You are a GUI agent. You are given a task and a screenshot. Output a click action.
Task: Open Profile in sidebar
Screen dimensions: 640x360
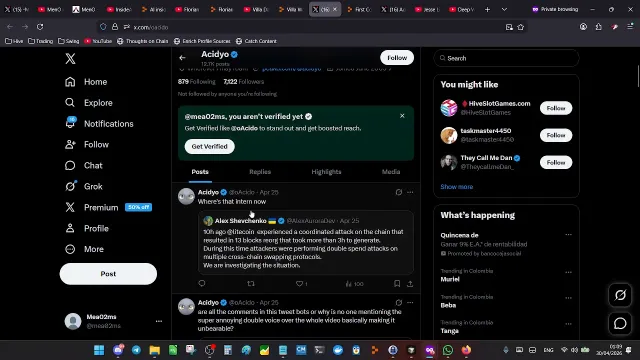pos(87,228)
